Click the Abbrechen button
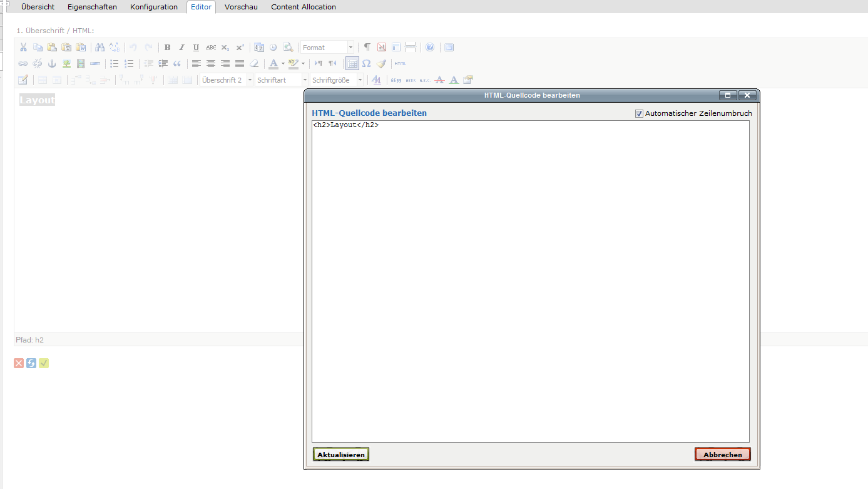Image resolution: width=868 pixels, height=489 pixels. 722,455
